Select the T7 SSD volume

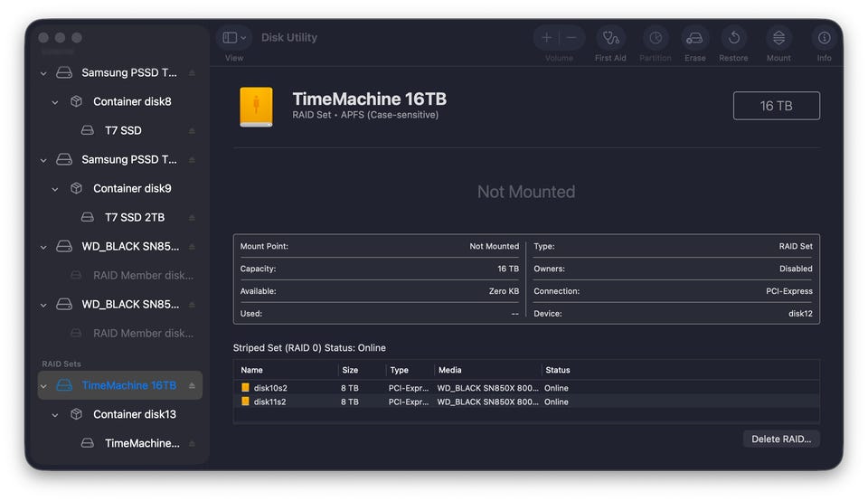click(119, 130)
